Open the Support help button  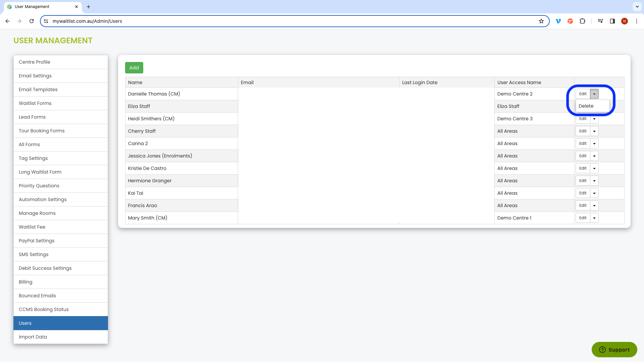coord(614,350)
